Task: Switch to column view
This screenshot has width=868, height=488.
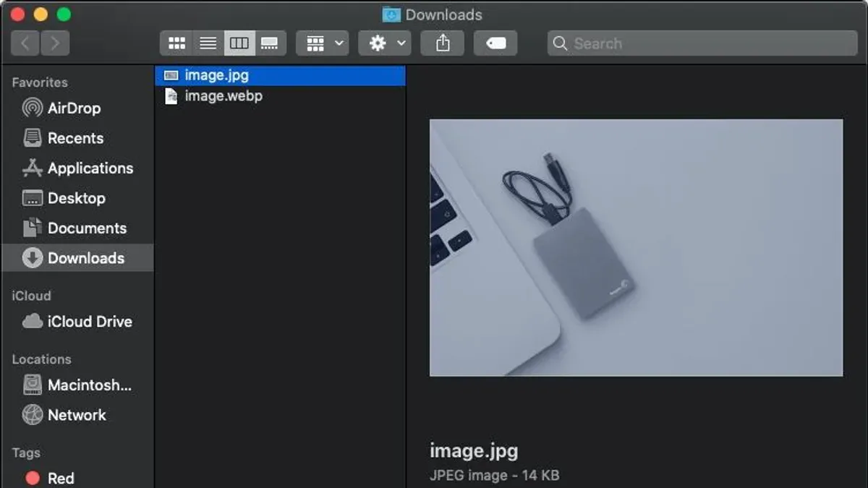Action: pos(239,43)
